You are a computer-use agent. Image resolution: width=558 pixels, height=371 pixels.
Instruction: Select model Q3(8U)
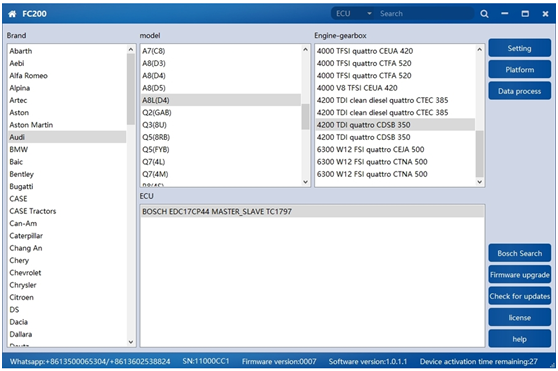pyautogui.click(x=221, y=125)
